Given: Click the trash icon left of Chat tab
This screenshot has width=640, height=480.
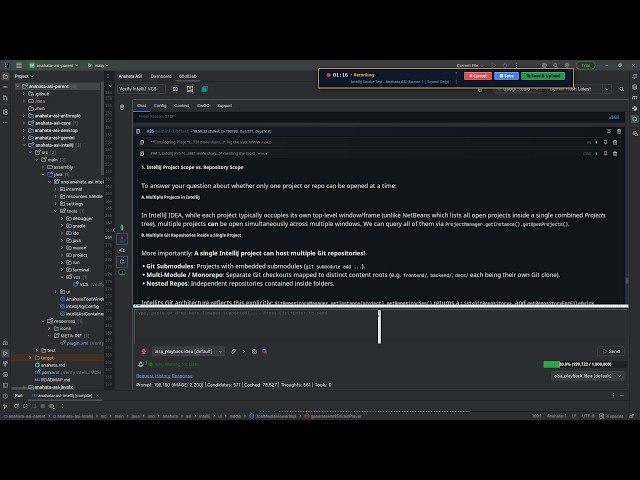Looking at the screenshot, I should [122, 107].
